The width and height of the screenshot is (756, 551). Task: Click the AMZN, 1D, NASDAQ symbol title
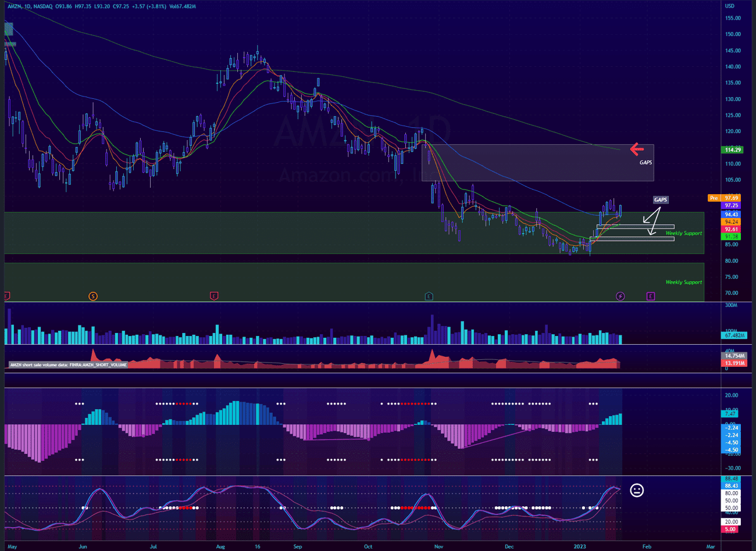pos(30,6)
